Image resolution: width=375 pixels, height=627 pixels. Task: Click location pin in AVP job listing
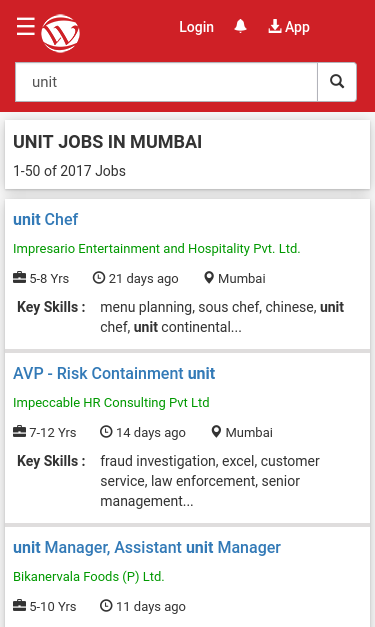click(x=216, y=432)
